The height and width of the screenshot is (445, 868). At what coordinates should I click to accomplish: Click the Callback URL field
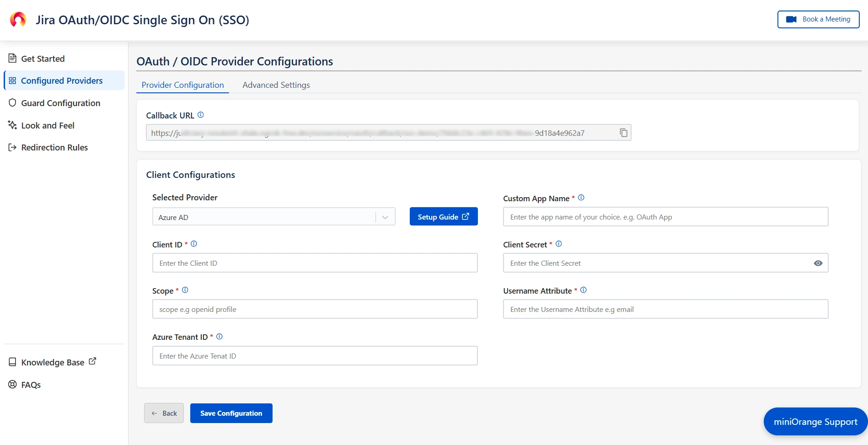388,133
